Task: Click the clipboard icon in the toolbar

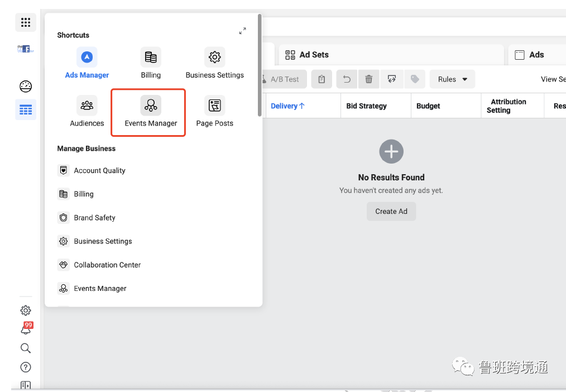Action: [322, 79]
